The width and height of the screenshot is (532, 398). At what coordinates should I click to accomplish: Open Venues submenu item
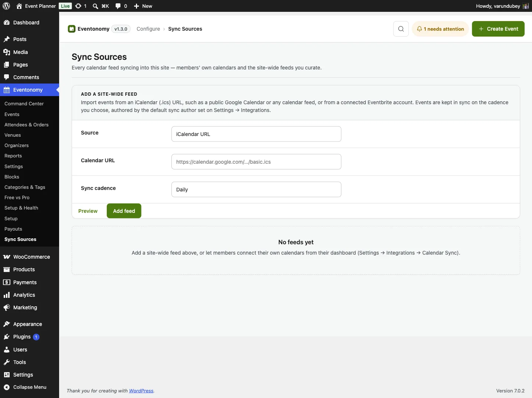tap(13, 135)
